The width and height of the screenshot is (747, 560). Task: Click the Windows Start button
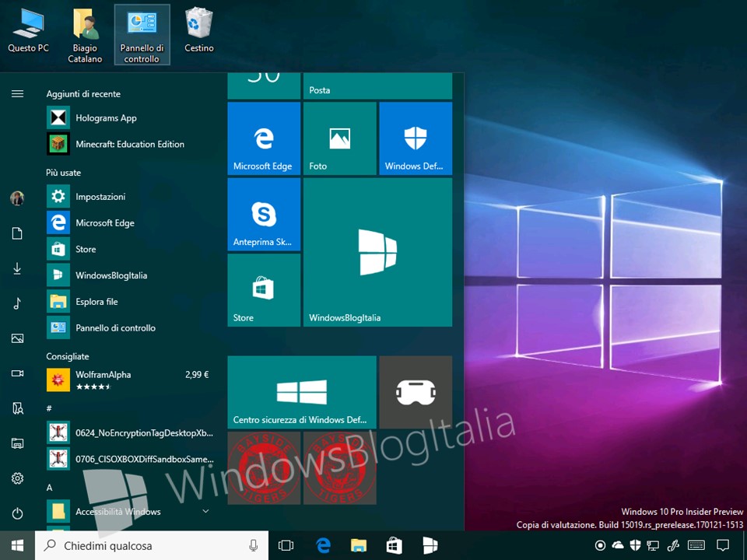pos(17,546)
